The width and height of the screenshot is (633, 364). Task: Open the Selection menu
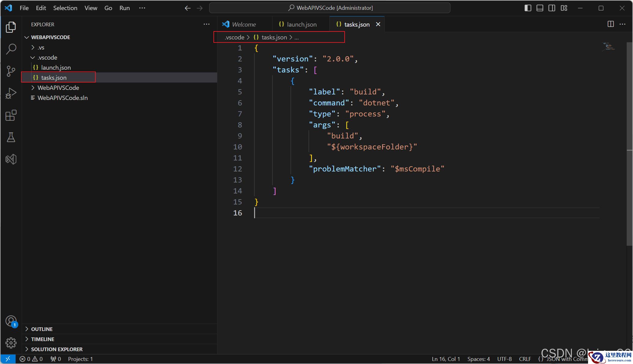65,8
